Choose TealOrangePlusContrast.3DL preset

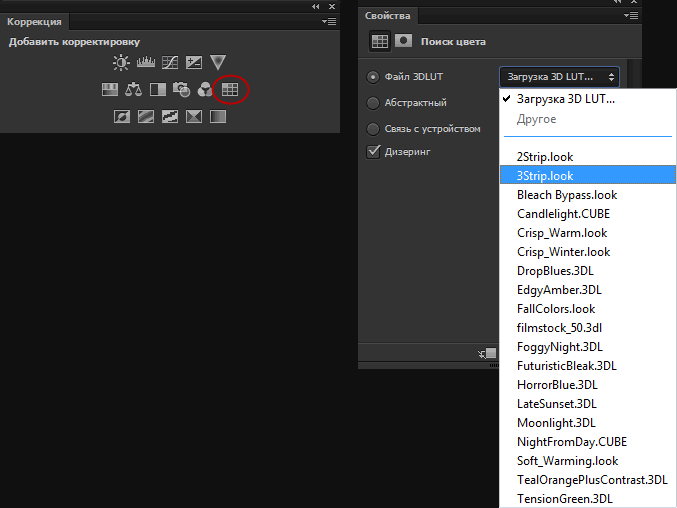(x=588, y=480)
